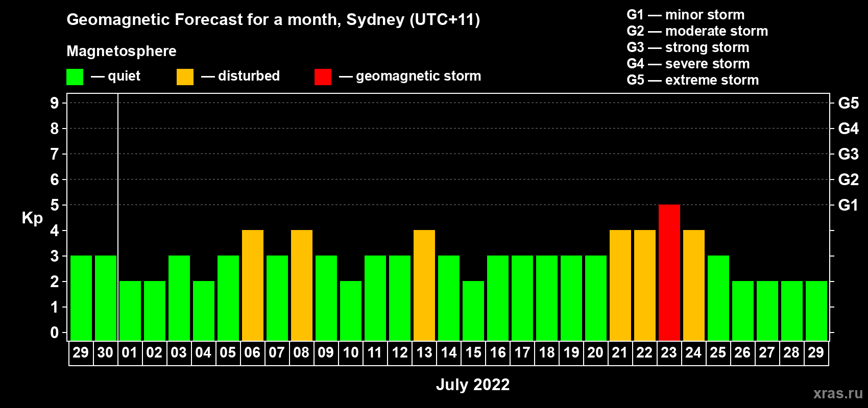Click the Kp value 9 on left axis
The height and width of the screenshot is (408, 868).
tap(55, 103)
